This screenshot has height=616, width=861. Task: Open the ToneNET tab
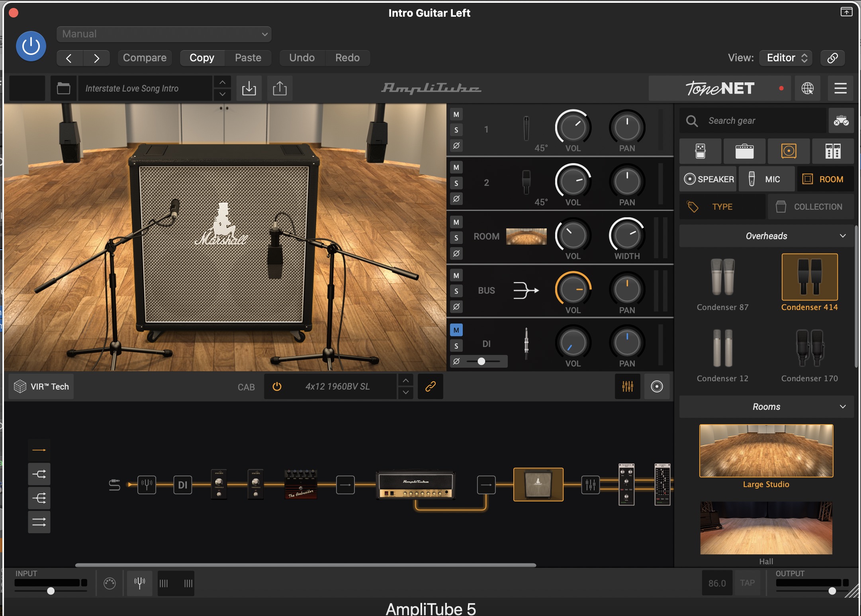tap(720, 88)
